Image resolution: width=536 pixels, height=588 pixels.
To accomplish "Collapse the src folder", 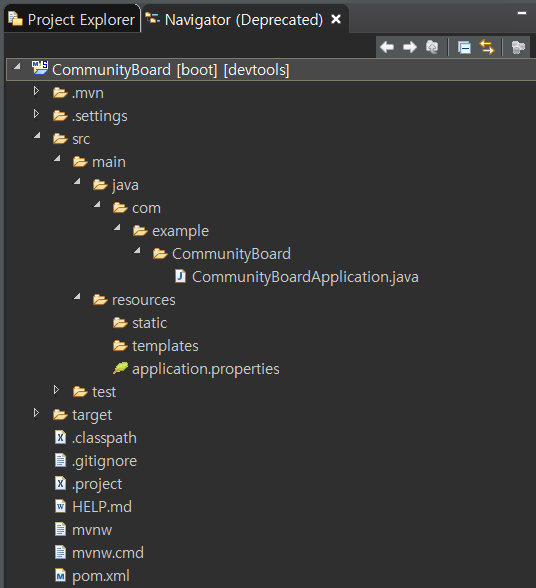I will point(37,136).
